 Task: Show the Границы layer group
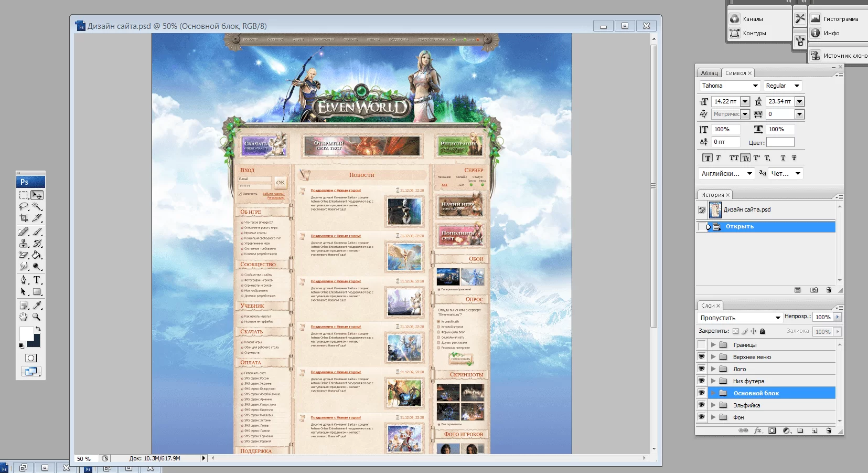click(701, 345)
